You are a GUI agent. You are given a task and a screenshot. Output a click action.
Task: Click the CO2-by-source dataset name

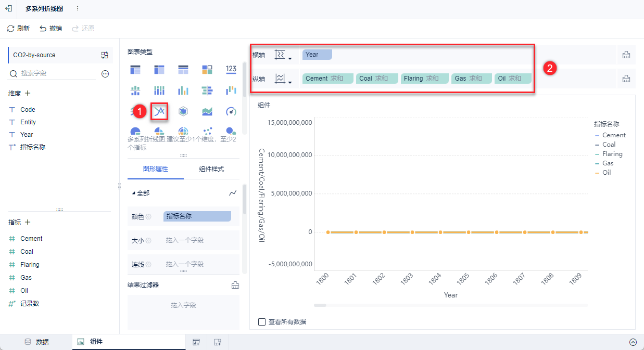pos(34,55)
